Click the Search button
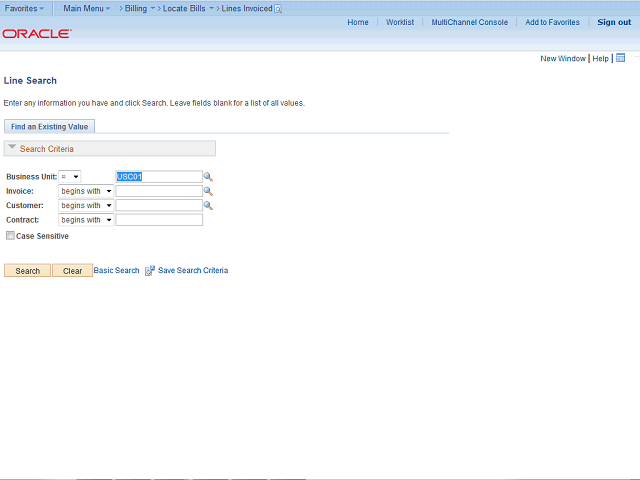The width and height of the screenshot is (640, 480). tap(27, 271)
